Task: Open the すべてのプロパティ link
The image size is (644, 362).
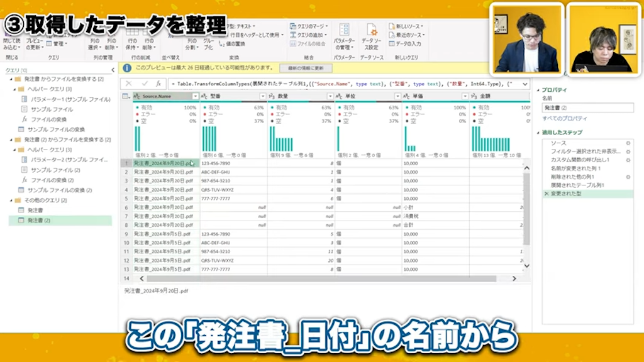Action: pos(565,118)
